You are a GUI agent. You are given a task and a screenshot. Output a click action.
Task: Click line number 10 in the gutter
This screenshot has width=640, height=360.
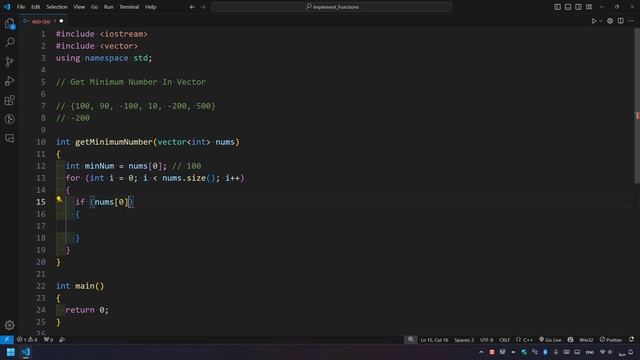(x=41, y=142)
